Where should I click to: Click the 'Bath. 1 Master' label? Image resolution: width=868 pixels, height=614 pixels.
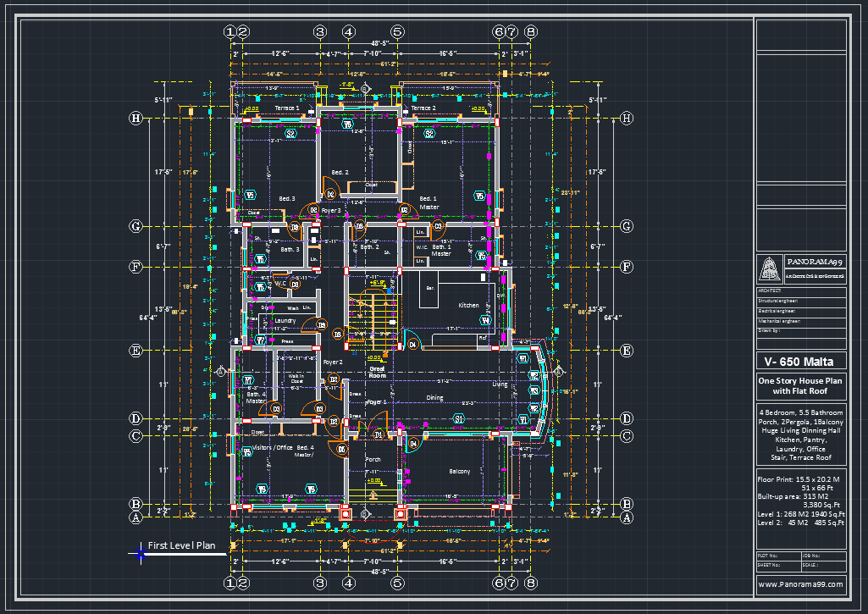(441, 250)
